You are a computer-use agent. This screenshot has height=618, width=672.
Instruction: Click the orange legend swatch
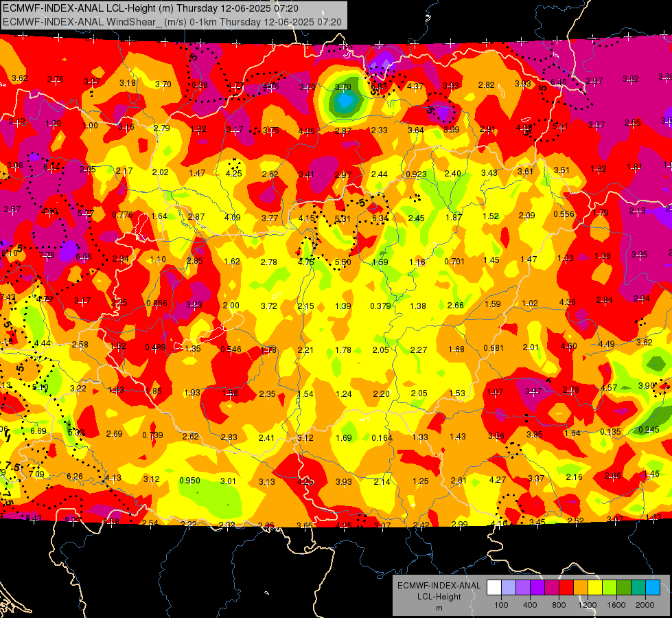[x=581, y=587]
